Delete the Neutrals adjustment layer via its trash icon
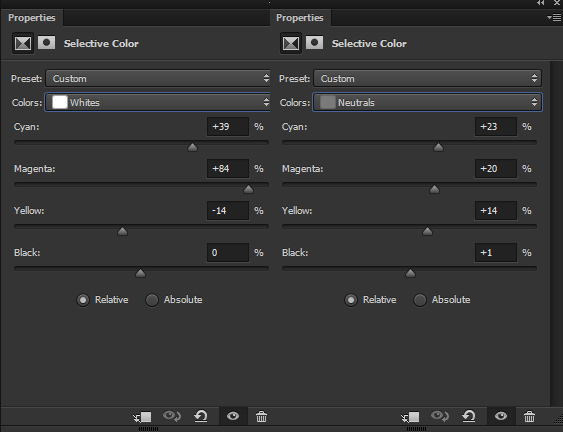Viewport: 563px width, 432px height. click(x=529, y=417)
